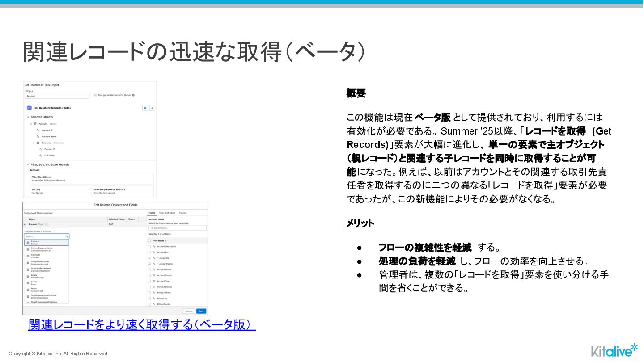Check the Account Description field checkbox
The height and width of the screenshot is (362, 644).
149,246
